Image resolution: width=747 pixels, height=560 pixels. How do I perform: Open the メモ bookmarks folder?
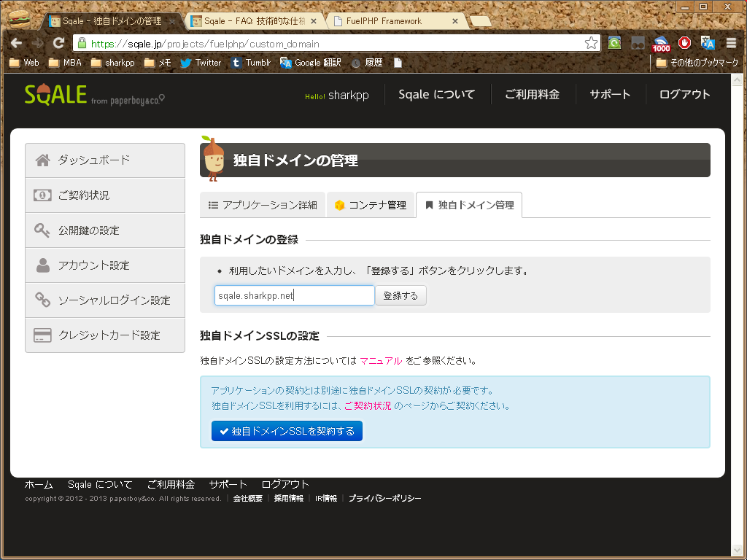click(158, 63)
